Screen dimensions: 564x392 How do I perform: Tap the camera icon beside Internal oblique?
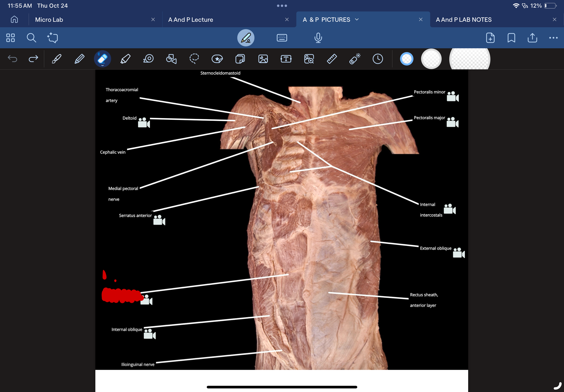(150, 334)
